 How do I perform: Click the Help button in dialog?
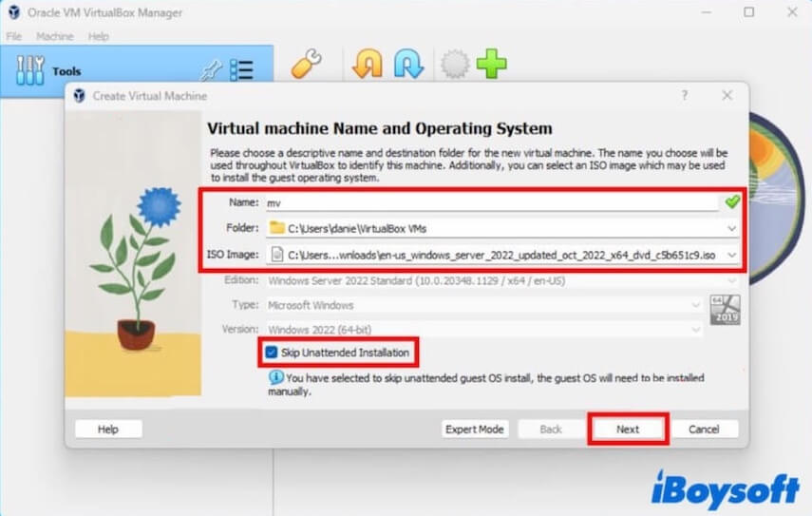pyautogui.click(x=108, y=429)
